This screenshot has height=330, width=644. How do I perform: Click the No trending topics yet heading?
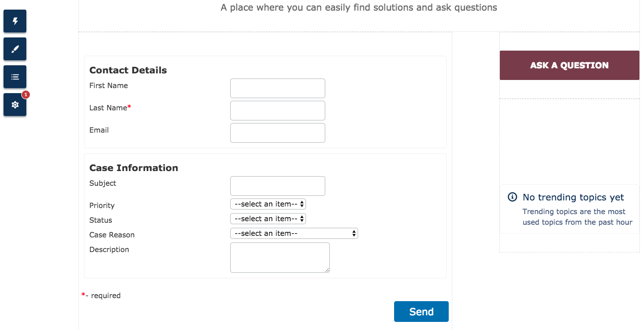pyautogui.click(x=573, y=197)
